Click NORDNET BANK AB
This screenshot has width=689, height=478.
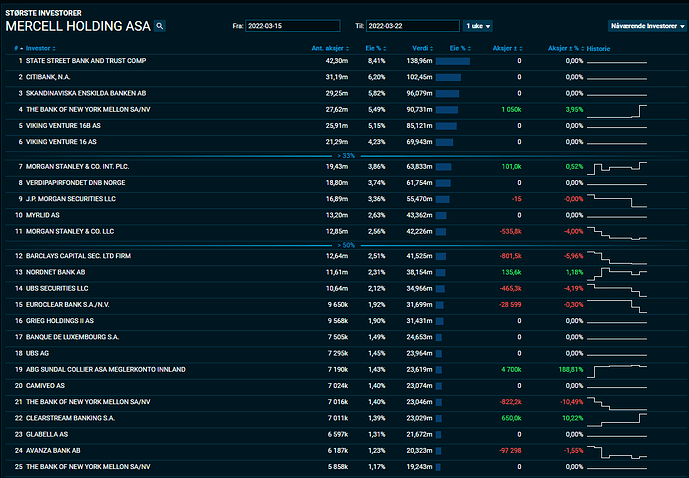[x=55, y=272]
